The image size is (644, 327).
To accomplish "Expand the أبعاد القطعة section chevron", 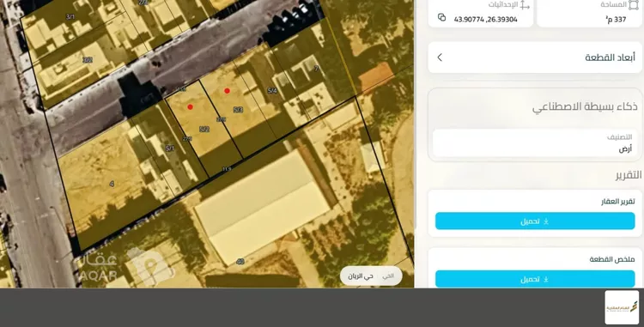I will click(x=440, y=58).
